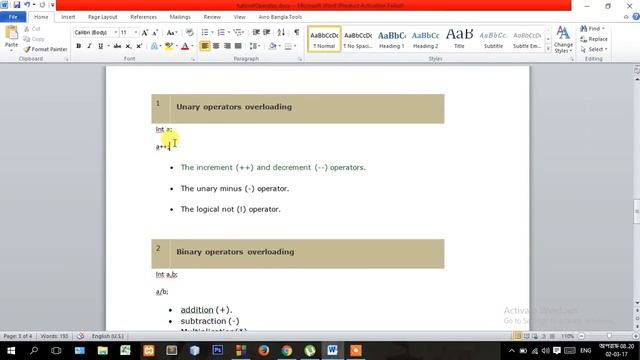Grow the font size

coord(144,33)
